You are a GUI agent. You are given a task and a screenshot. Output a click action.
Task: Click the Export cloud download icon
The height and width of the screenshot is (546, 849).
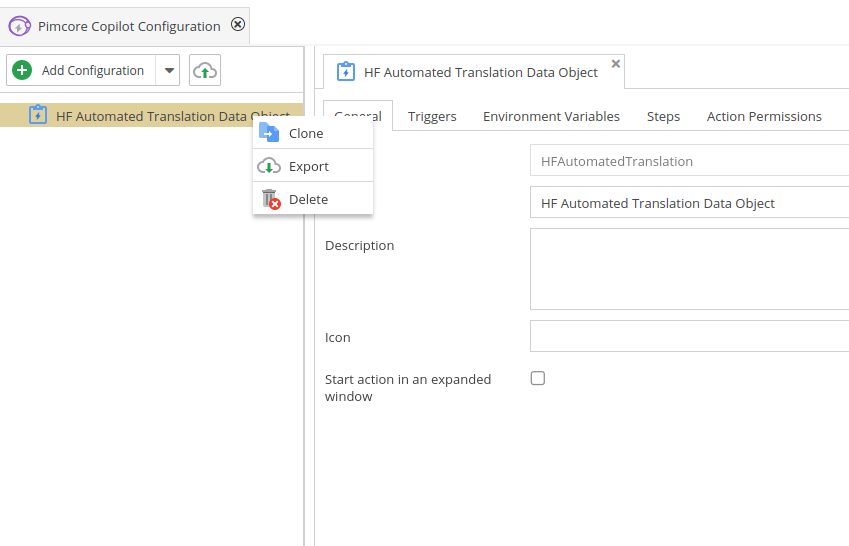269,166
